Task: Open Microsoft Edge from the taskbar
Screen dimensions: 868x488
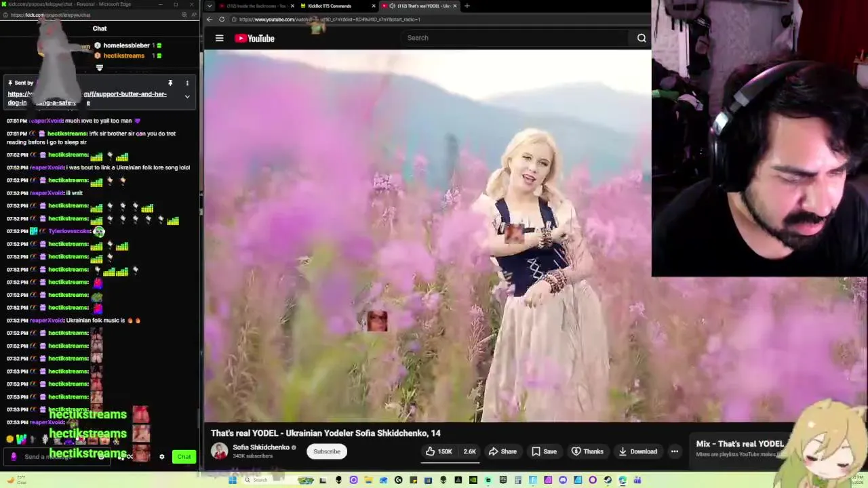Action: pos(623,480)
